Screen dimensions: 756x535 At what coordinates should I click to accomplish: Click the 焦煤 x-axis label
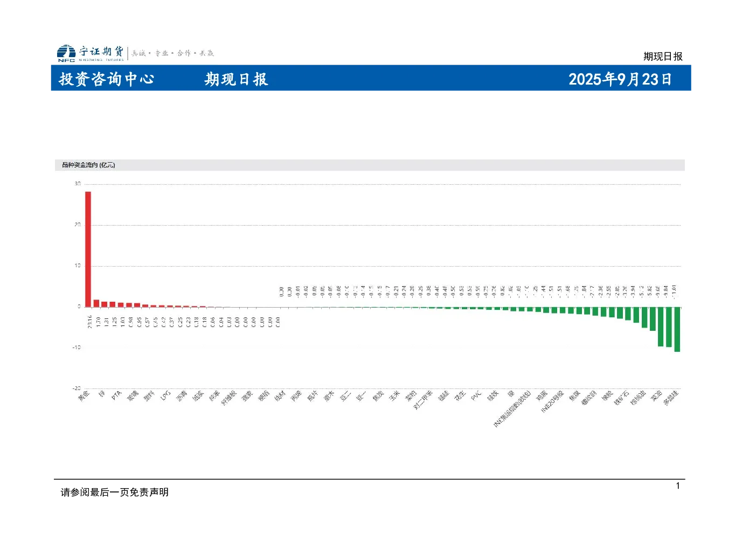point(574,396)
